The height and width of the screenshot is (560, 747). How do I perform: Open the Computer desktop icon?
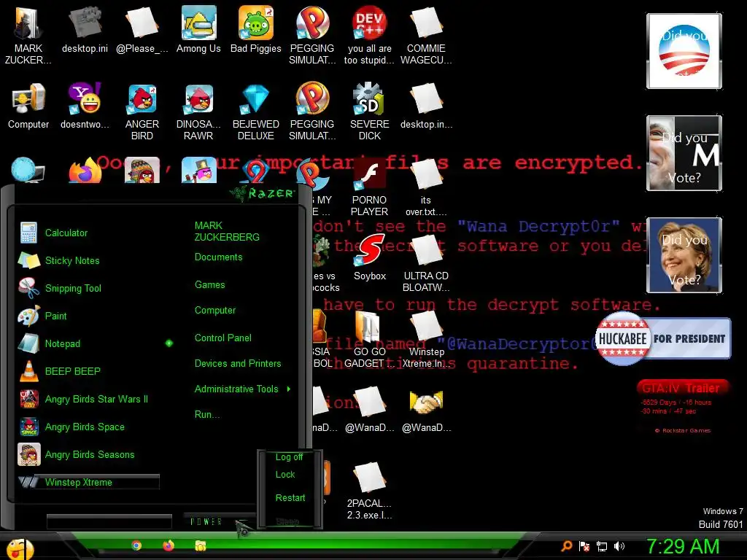click(x=28, y=106)
